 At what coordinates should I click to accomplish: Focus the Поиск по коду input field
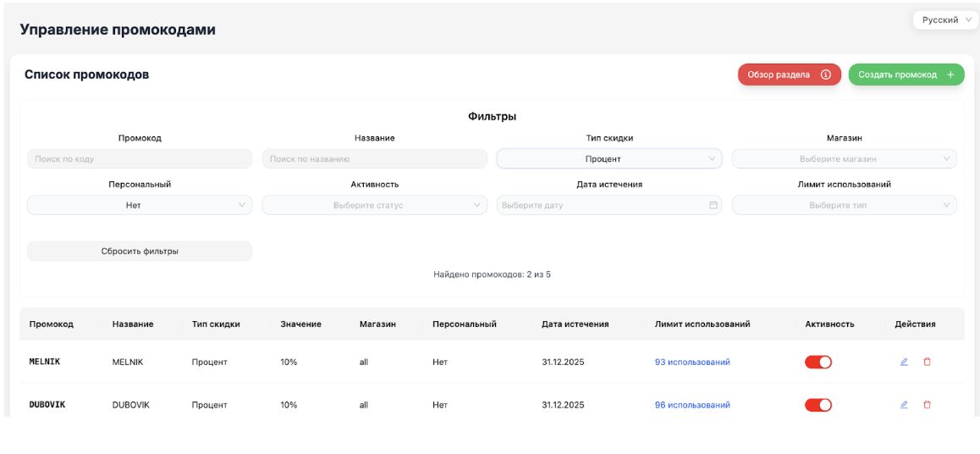click(140, 158)
